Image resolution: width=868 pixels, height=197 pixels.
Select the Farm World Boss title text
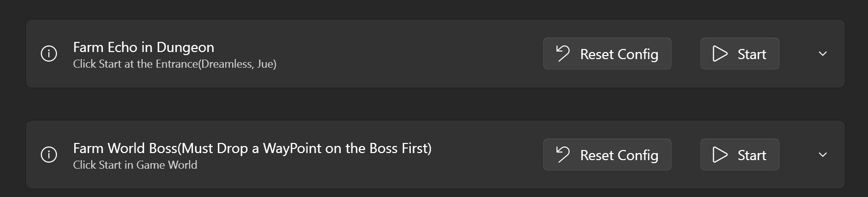(252, 148)
